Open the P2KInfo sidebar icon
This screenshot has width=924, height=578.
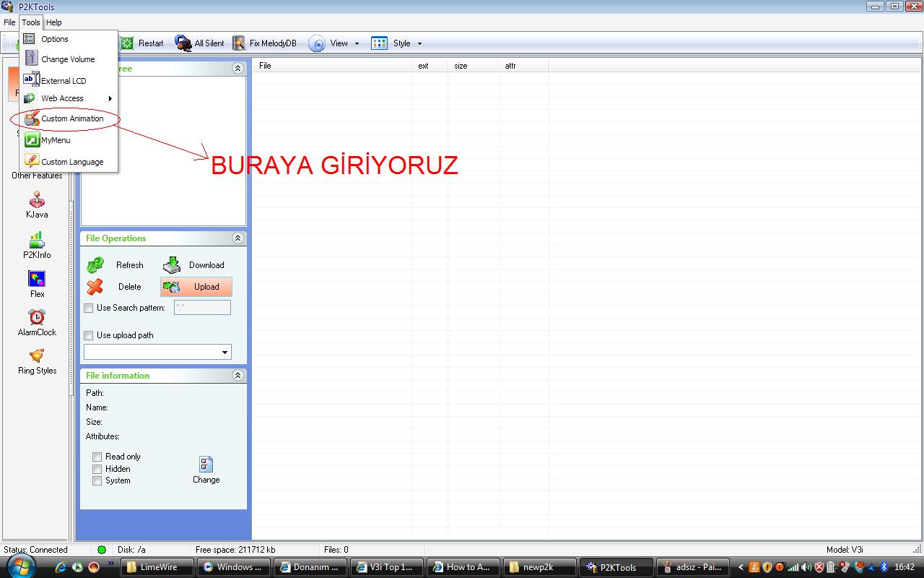[x=37, y=241]
